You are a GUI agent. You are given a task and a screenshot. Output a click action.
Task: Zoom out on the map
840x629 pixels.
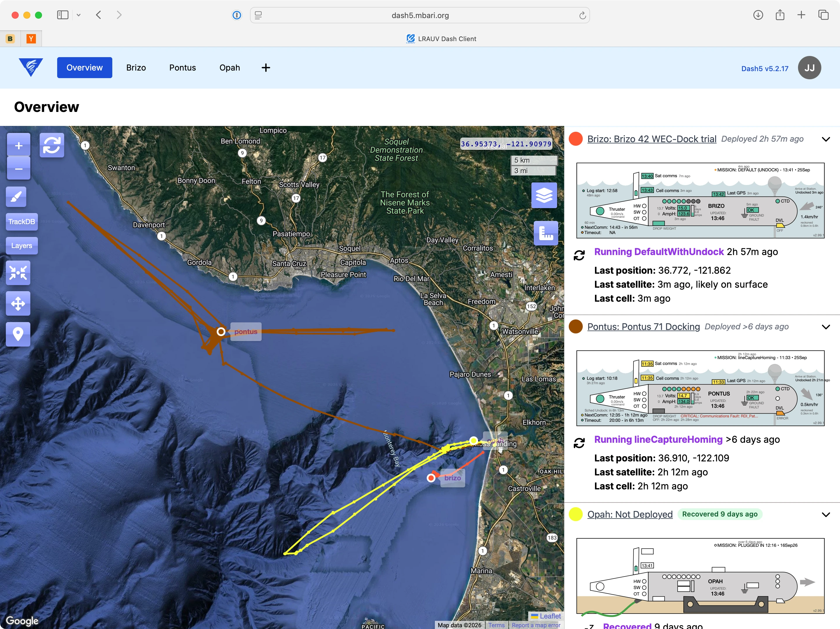tap(18, 168)
